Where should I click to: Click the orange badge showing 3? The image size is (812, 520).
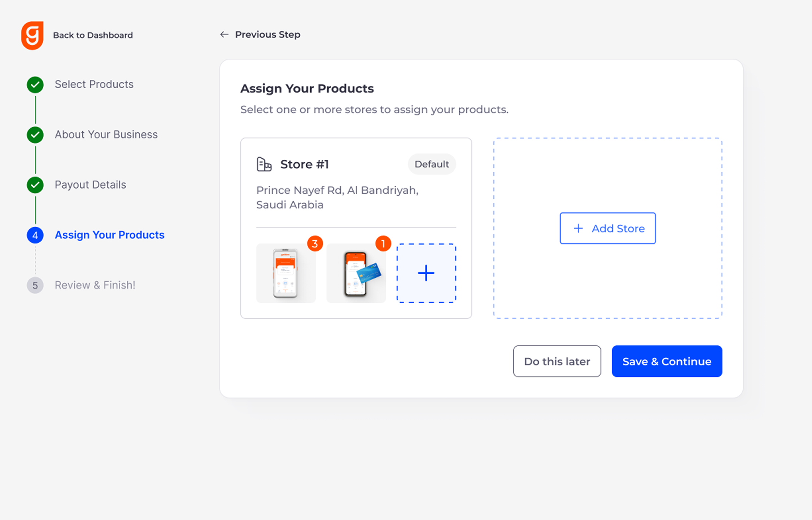coord(315,244)
